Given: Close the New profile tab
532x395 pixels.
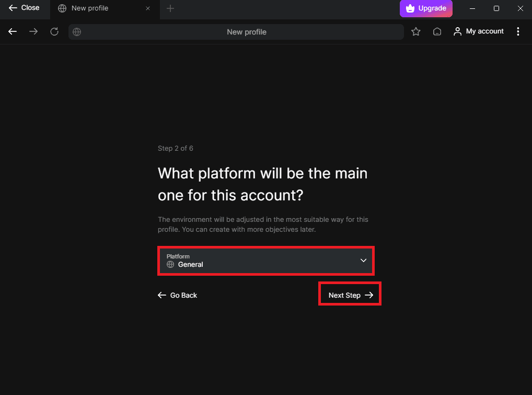Looking at the screenshot, I should [148, 8].
